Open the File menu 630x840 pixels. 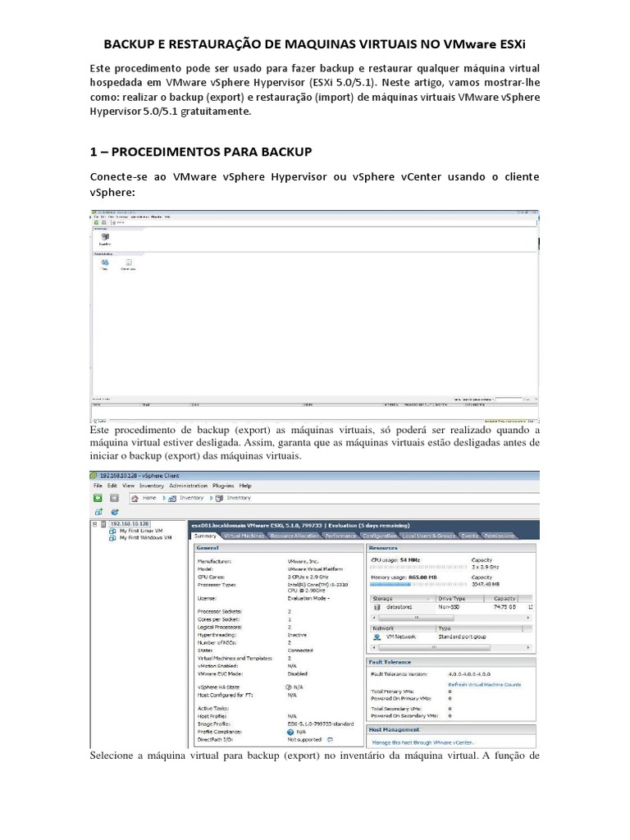click(x=98, y=486)
